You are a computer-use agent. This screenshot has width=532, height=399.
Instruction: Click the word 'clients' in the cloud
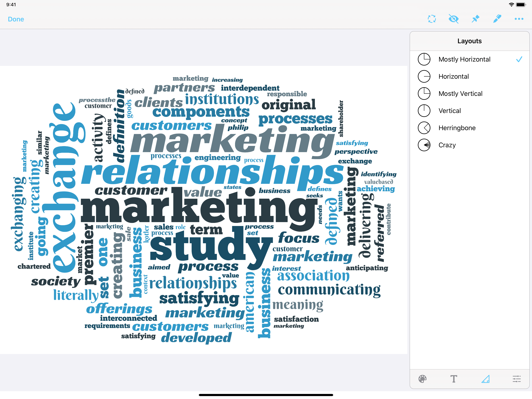pos(159,102)
